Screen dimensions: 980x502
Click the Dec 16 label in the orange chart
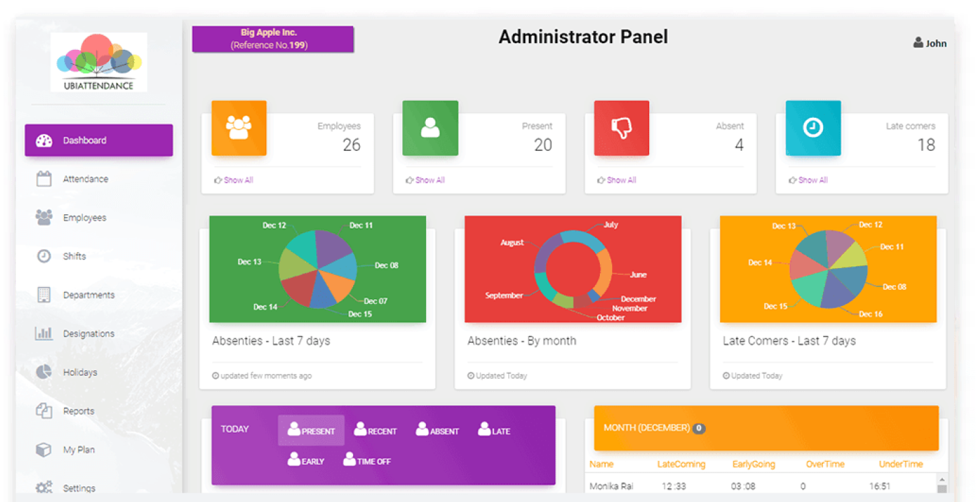point(871,314)
